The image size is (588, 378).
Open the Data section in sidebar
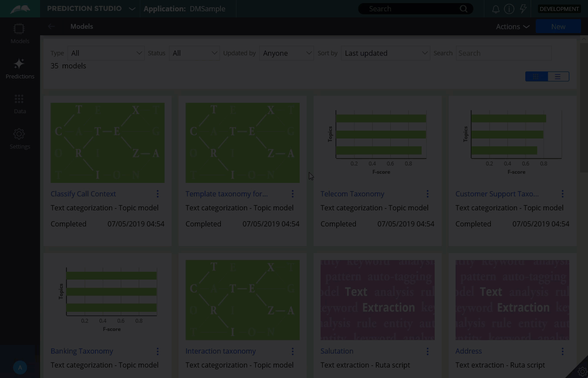point(20,104)
